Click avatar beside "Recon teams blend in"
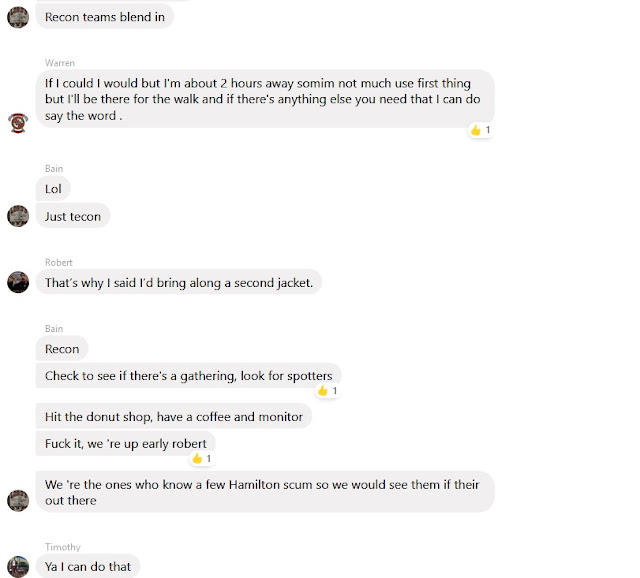The image size is (640, 578). coord(17,16)
